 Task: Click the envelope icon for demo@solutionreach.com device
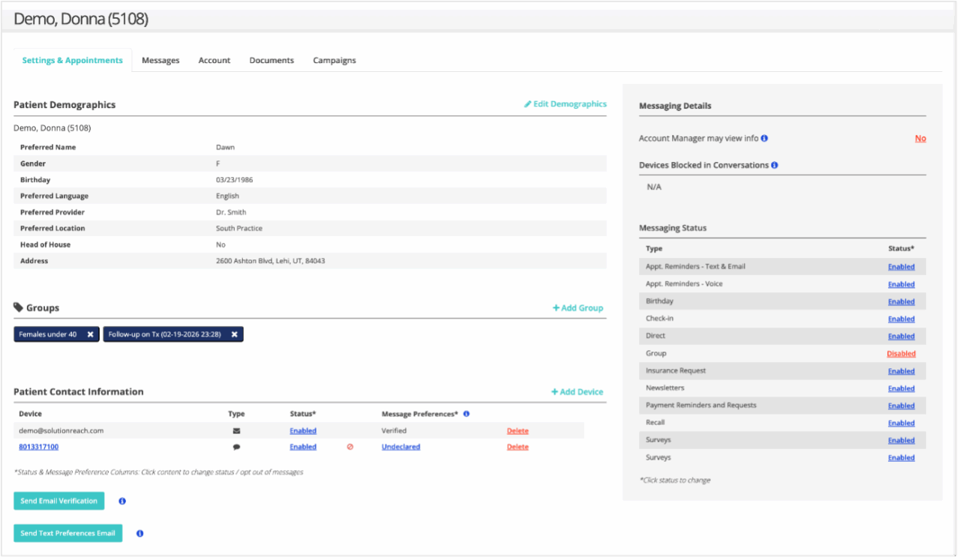[237, 430]
